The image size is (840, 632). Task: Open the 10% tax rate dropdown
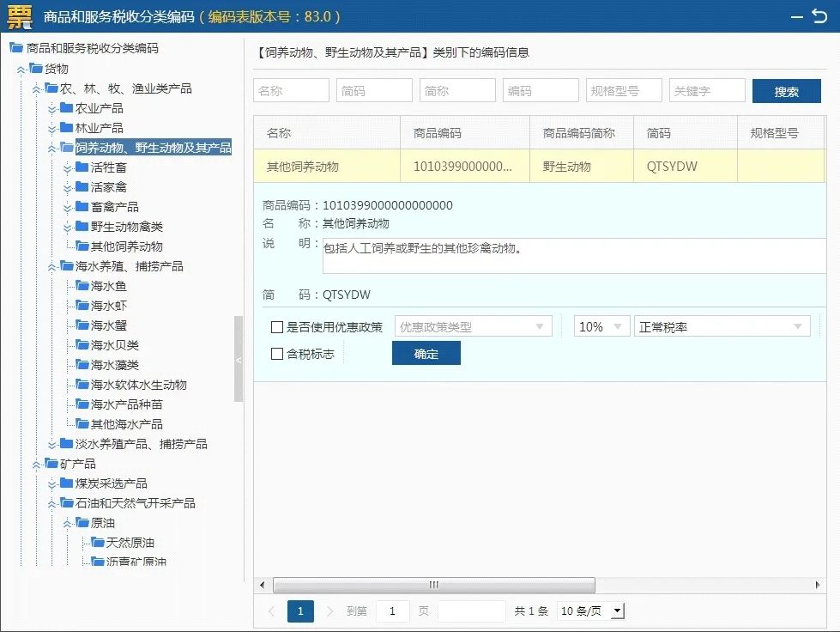[x=601, y=326]
